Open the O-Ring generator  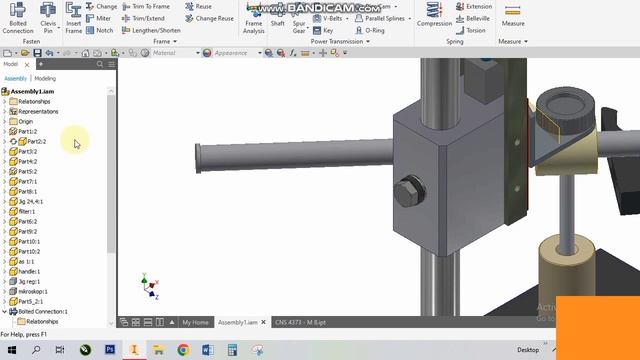pyautogui.click(x=369, y=30)
